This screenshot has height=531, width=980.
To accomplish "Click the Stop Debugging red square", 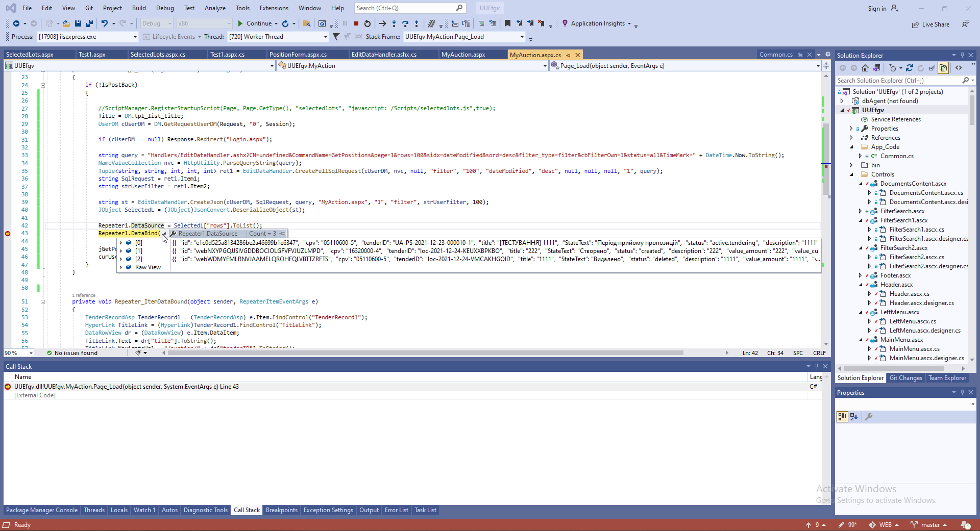I will coord(356,23).
